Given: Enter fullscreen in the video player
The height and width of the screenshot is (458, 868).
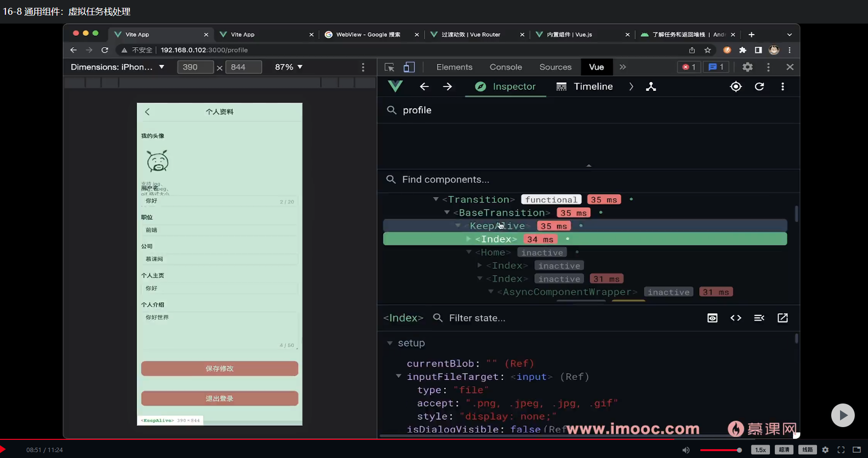Looking at the screenshot, I should point(841,450).
